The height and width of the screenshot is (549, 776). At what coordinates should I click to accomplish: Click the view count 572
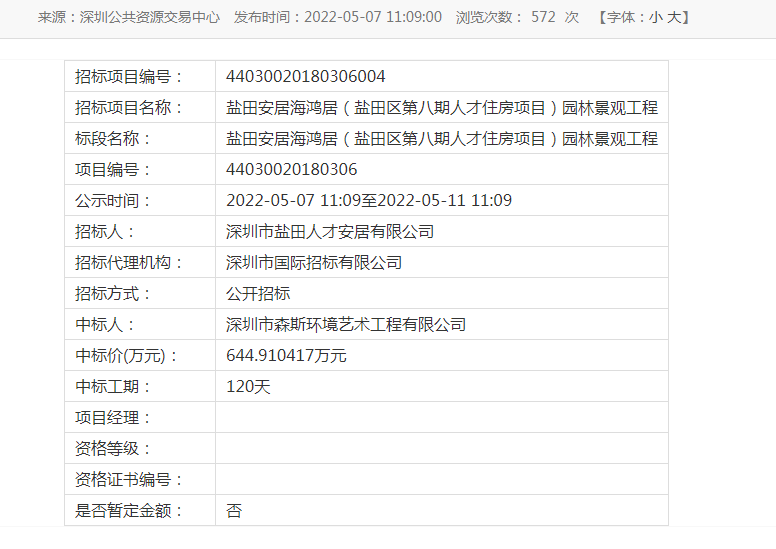pos(543,17)
